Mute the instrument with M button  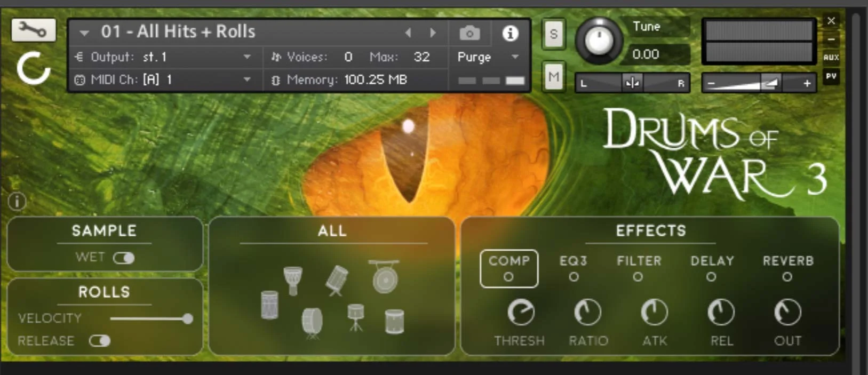[x=554, y=77]
